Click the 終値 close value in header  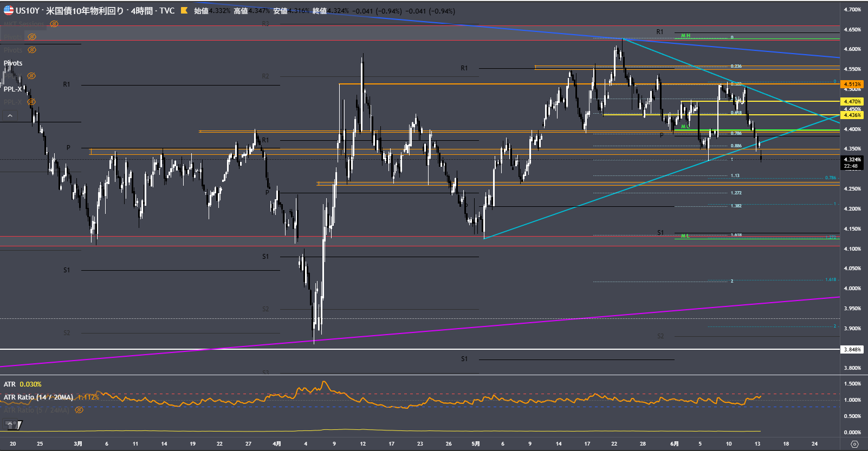(x=338, y=11)
